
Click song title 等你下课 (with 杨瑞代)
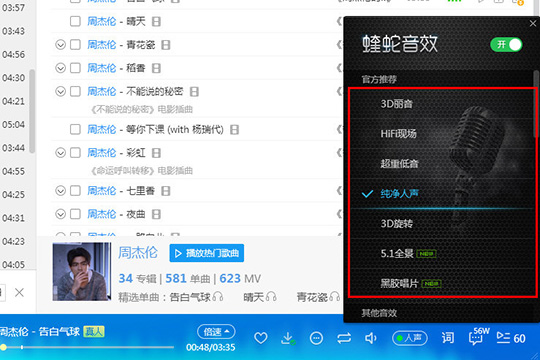(x=175, y=130)
